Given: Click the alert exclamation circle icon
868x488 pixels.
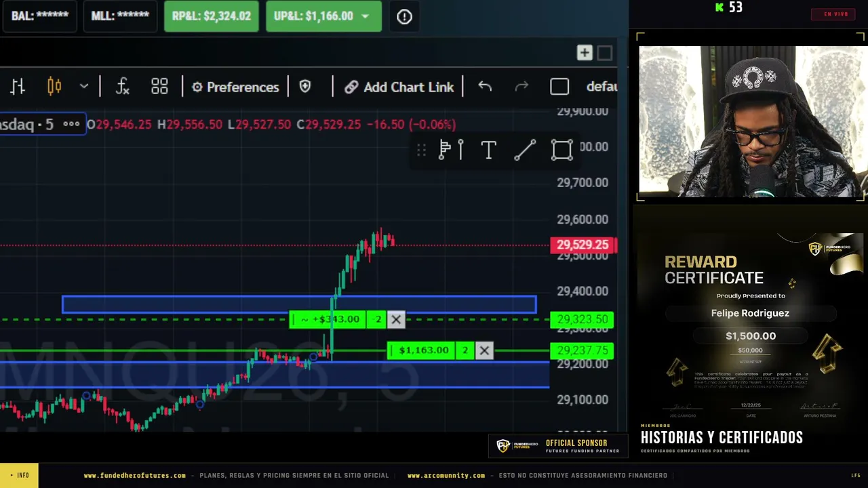Looking at the screenshot, I should [x=404, y=17].
